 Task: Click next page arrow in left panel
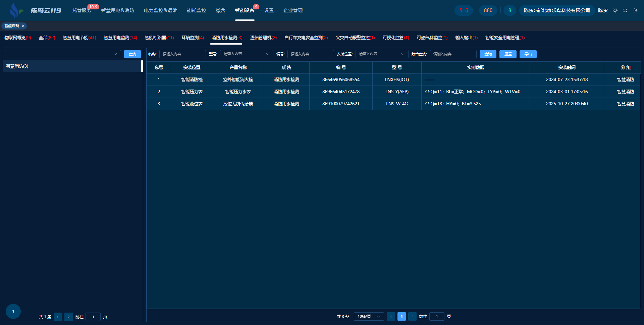pyautogui.click(x=69, y=317)
